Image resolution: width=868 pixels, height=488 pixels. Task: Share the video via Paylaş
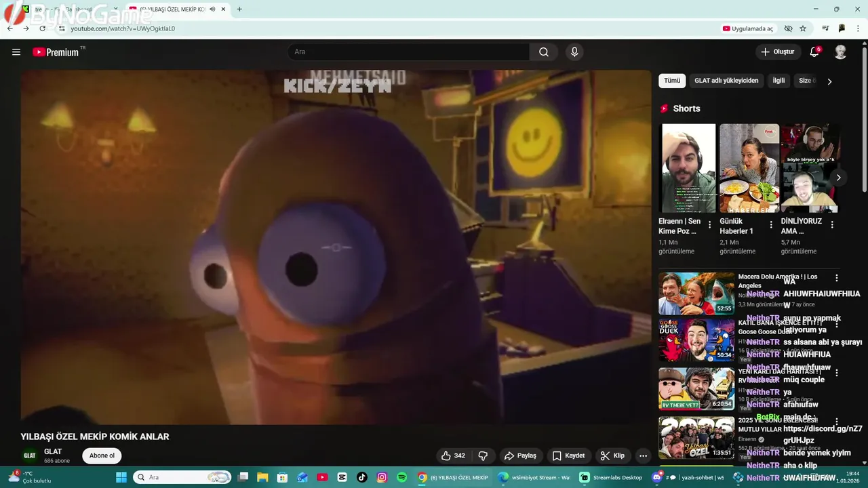click(x=521, y=455)
